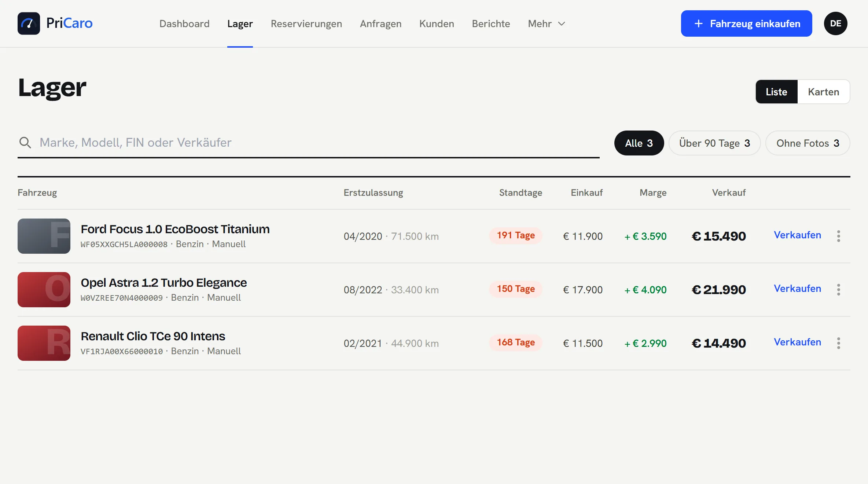Image resolution: width=868 pixels, height=484 pixels.
Task: Click Verkaufen for Opel Astra
Action: tap(797, 288)
